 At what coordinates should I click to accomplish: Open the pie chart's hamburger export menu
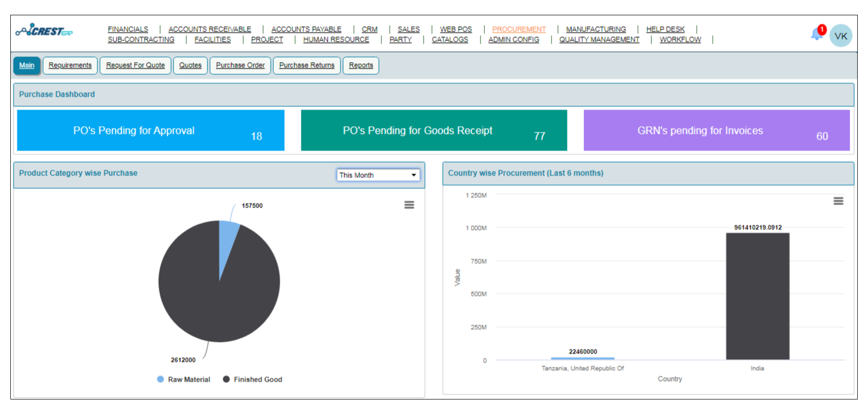click(409, 205)
